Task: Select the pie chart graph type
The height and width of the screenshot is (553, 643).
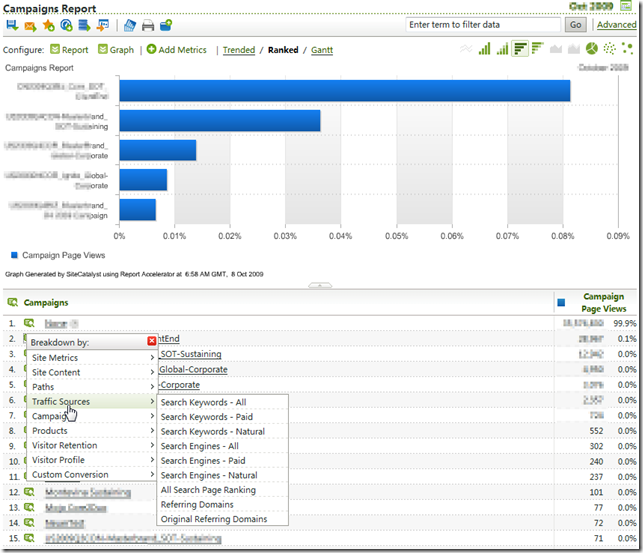Action: [592, 49]
